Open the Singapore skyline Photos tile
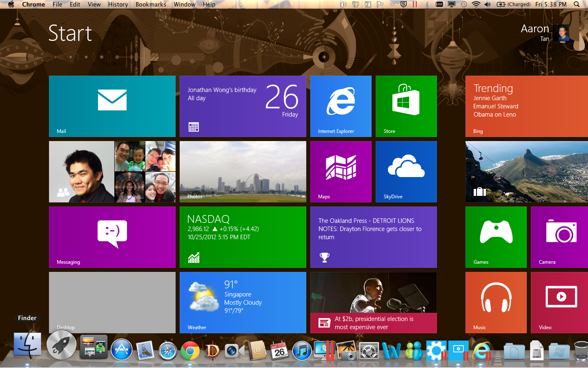588x368 pixels. [243, 171]
